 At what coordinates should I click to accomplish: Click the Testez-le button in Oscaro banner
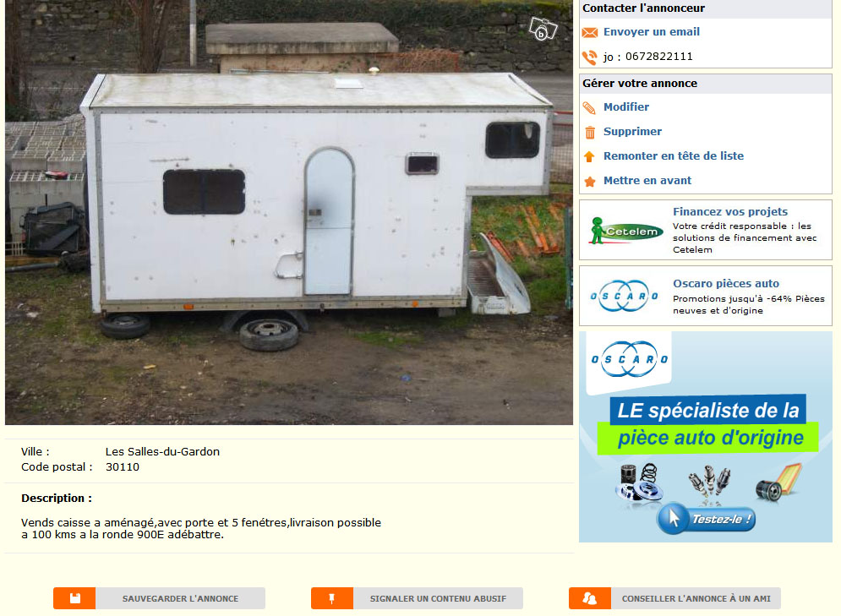[x=707, y=519]
